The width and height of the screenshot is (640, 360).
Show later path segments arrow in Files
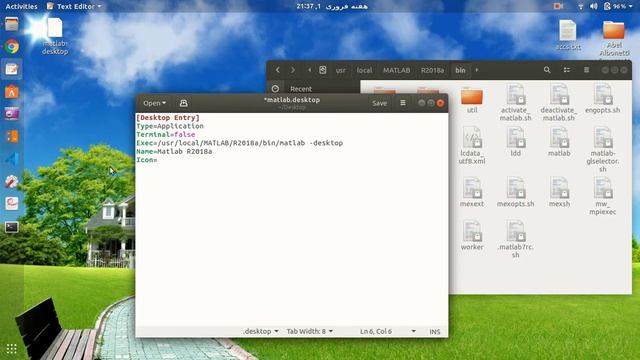(x=477, y=70)
